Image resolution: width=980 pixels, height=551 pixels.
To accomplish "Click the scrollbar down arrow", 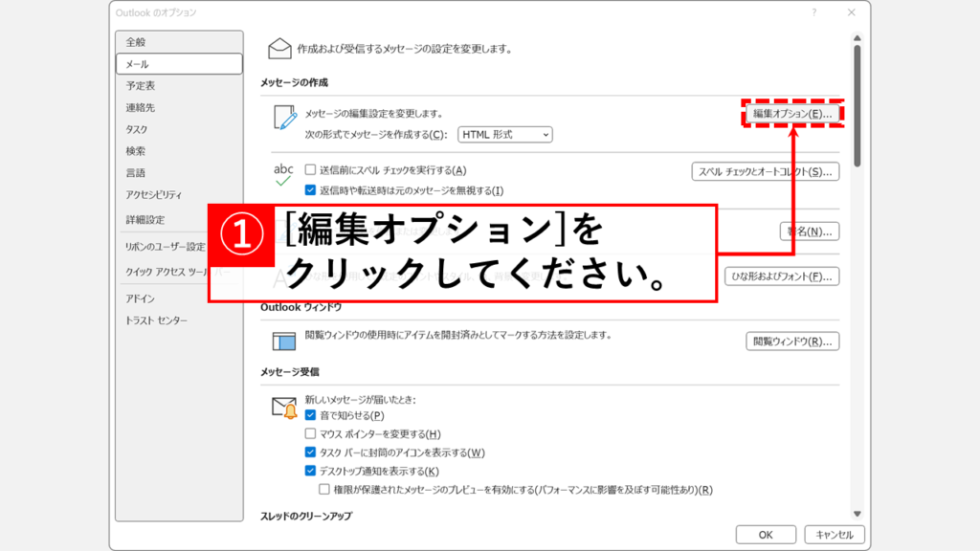I will [x=857, y=514].
